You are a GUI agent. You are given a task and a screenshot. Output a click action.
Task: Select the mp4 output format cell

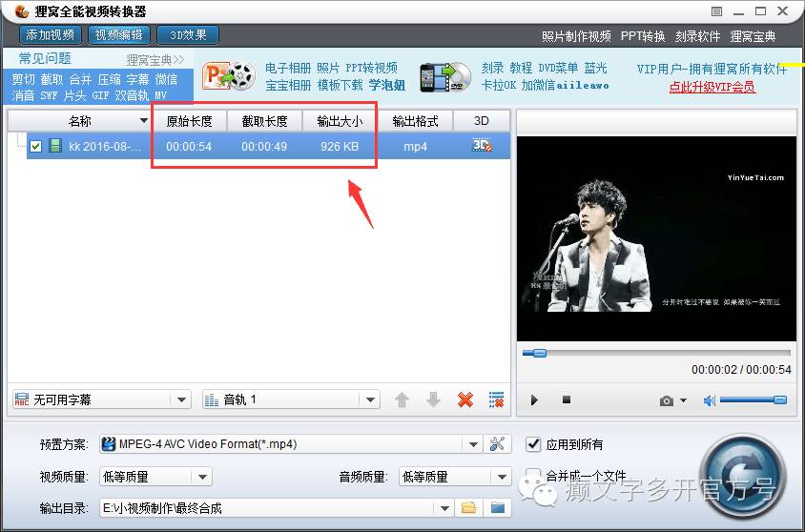[x=415, y=146]
